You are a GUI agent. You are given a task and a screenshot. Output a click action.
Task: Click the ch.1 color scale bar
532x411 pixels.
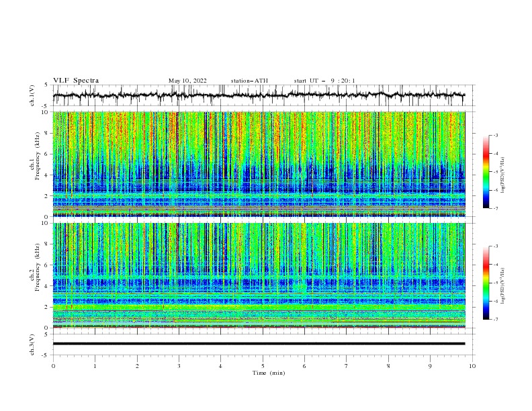[x=486, y=172]
